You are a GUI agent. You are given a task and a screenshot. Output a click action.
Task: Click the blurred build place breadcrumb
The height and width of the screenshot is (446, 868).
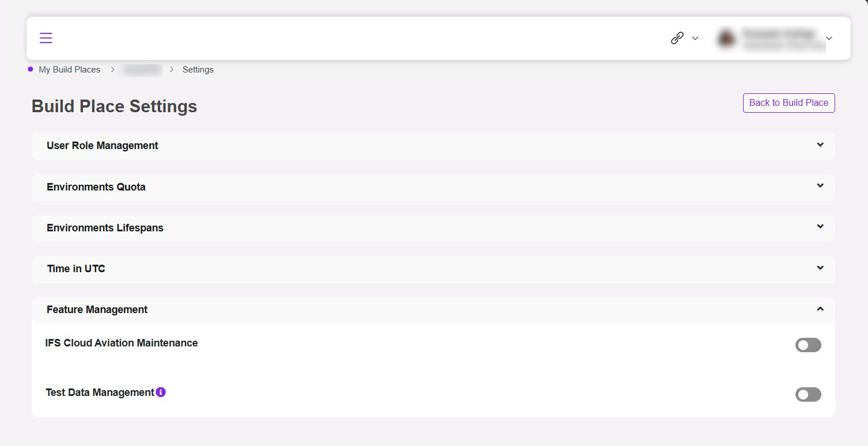click(x=142, y=70)
